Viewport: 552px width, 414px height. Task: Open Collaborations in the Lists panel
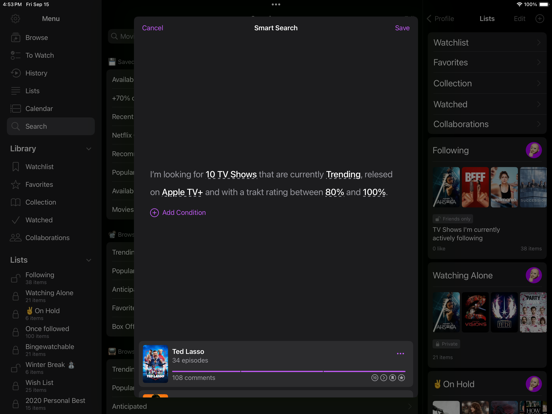coord(487,124)
